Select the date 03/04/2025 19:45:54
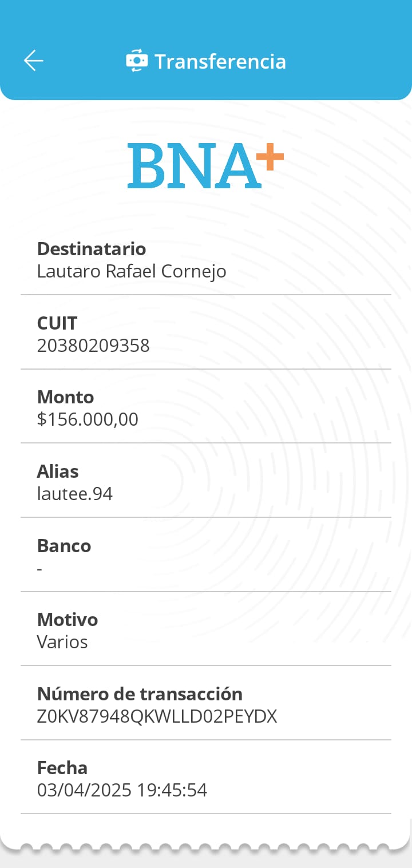Image resolution: width=412 pixels, height=868 pixels. pyautogui.click(x=122, y=790)
